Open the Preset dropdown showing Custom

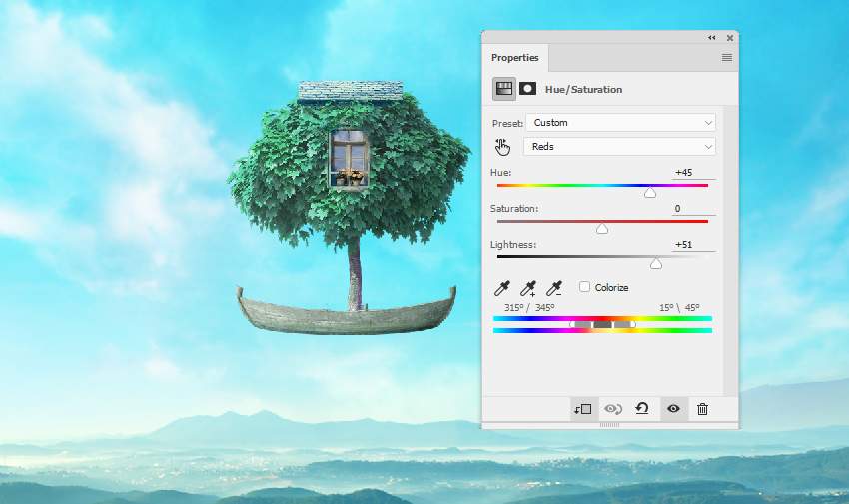(x=621, y=122)
